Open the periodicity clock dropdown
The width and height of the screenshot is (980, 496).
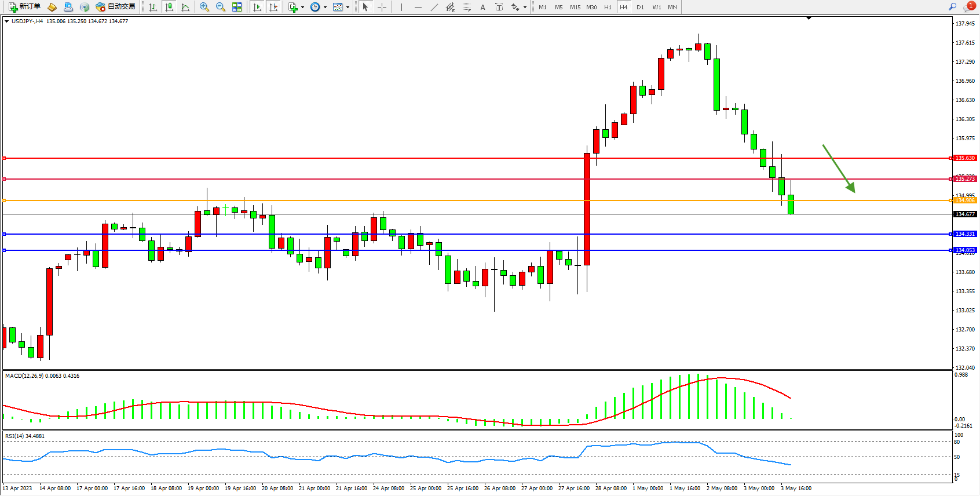[x=317, y=7]
